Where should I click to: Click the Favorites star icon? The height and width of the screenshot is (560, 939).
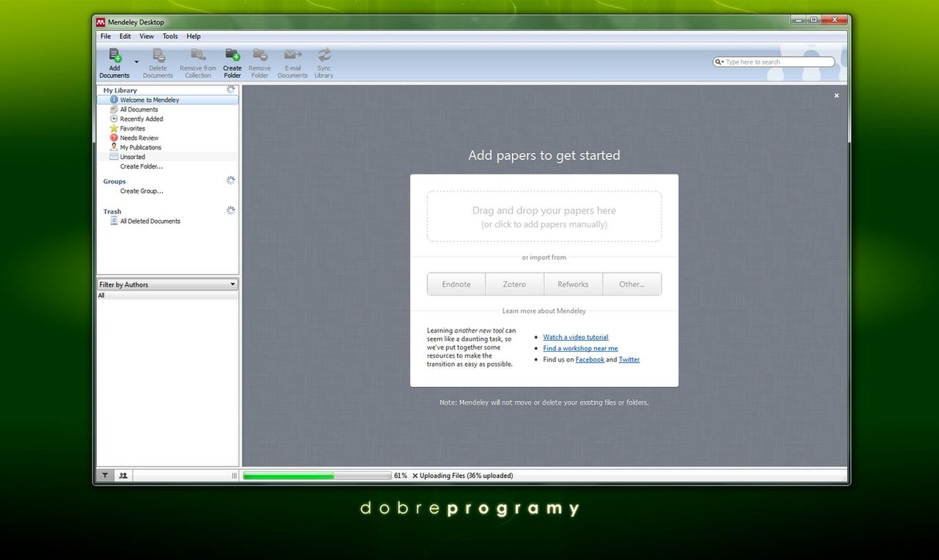pos(114,128)
